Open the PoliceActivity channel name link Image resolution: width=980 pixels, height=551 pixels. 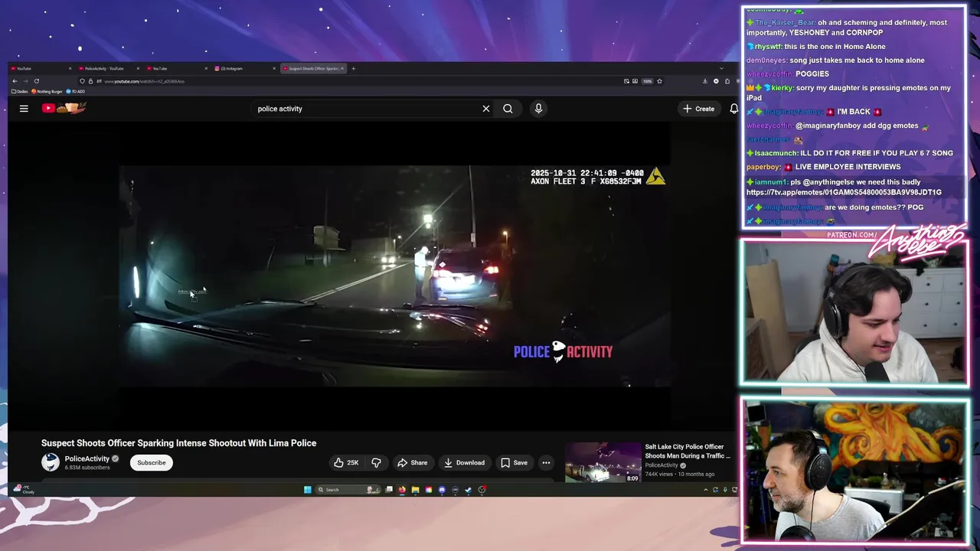point(87,458)
